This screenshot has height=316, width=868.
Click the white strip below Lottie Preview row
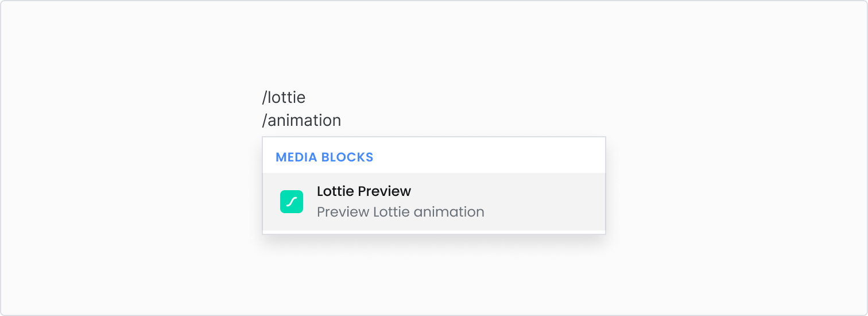(434, 232)
